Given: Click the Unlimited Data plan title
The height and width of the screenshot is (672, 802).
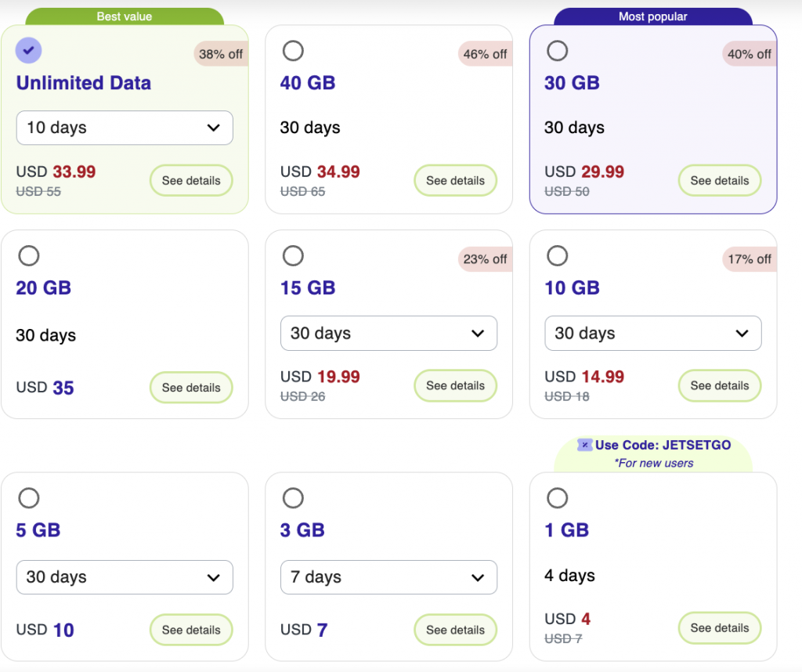Looking at the screenshot, I should (84, 83).
